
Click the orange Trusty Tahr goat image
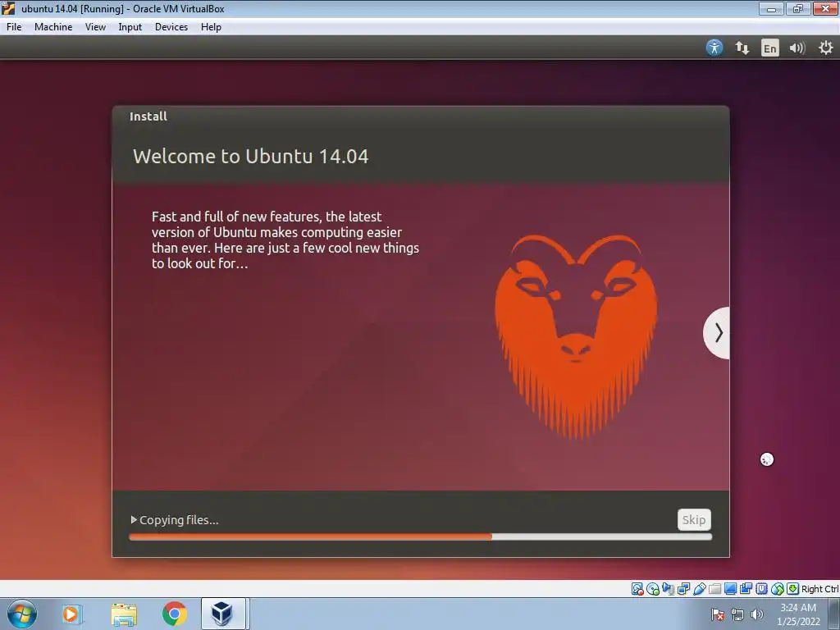pos(576,337)
